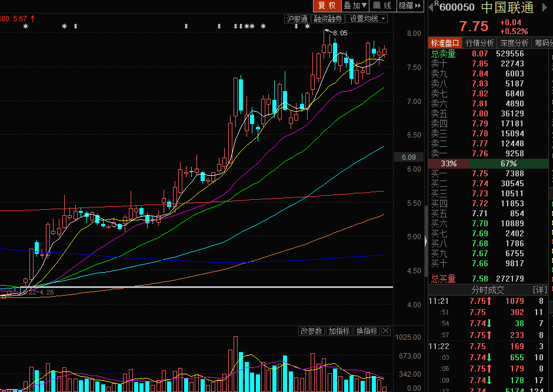The height and width of the screenshot is (392, 553).
Task: Click the 卖五 volume 36129
Action: pyautogui.click(x=512, y=114)
